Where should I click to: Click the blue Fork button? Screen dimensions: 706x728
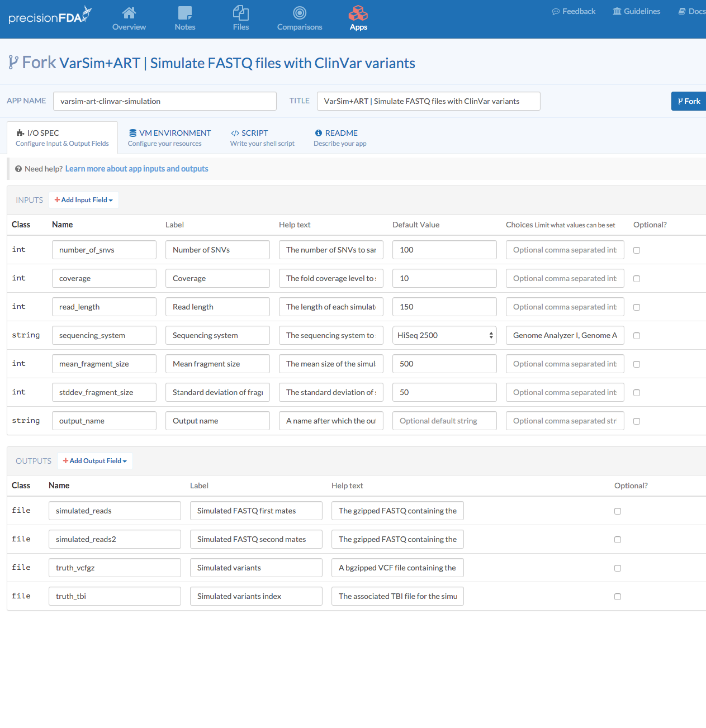[x=689, y=101]
